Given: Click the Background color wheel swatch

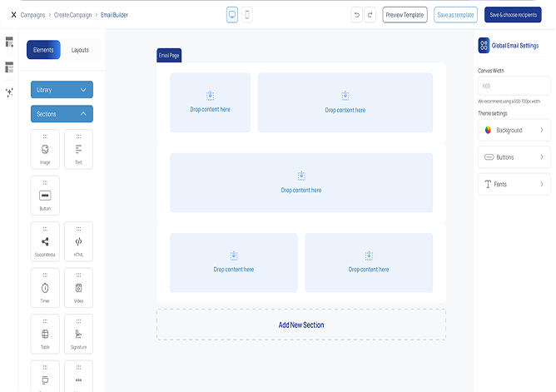Looking at the screenshot, I should [x=488, y=130].
